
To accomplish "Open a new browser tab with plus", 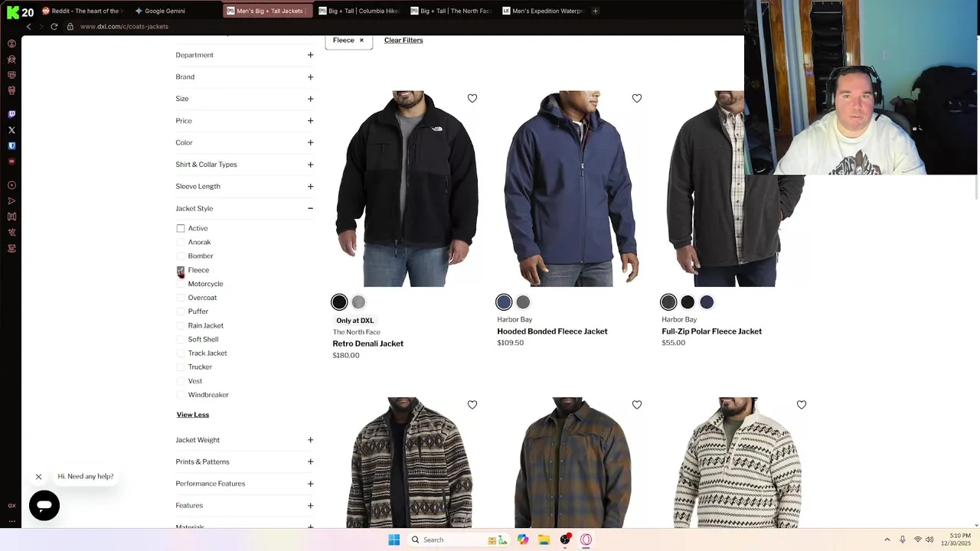I will 595,11.
